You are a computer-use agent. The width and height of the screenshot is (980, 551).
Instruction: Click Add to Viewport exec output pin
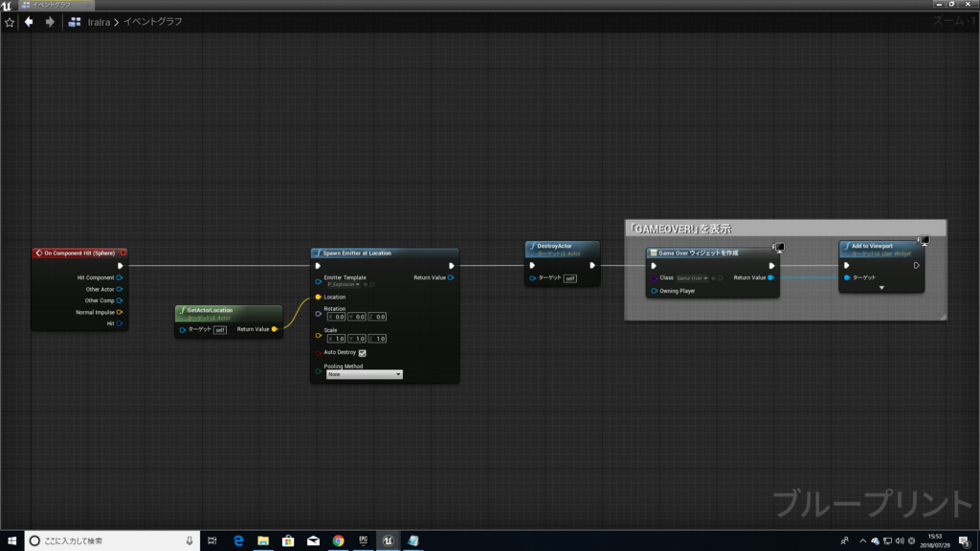pyautogui.click(x=916, y=266)
